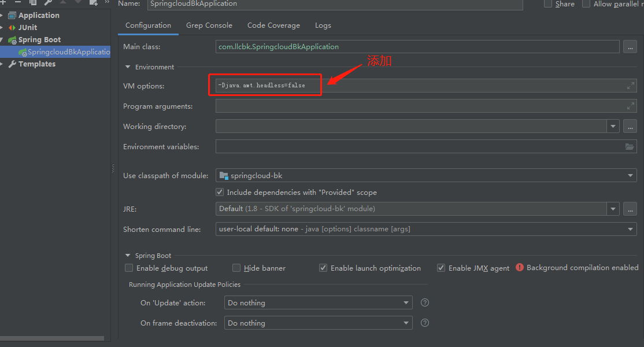
Task: Click the Move Down arrow icon
Action: [x=78, y=2]
